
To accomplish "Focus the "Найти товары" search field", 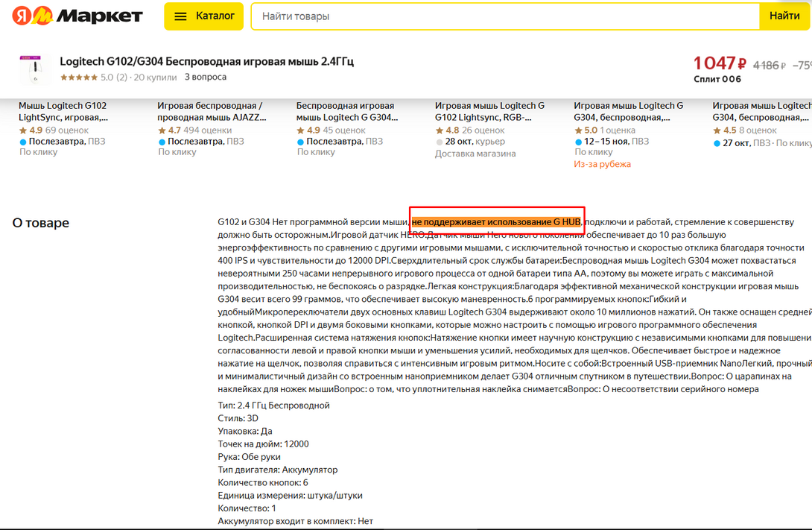I will [x=504, y=16].
